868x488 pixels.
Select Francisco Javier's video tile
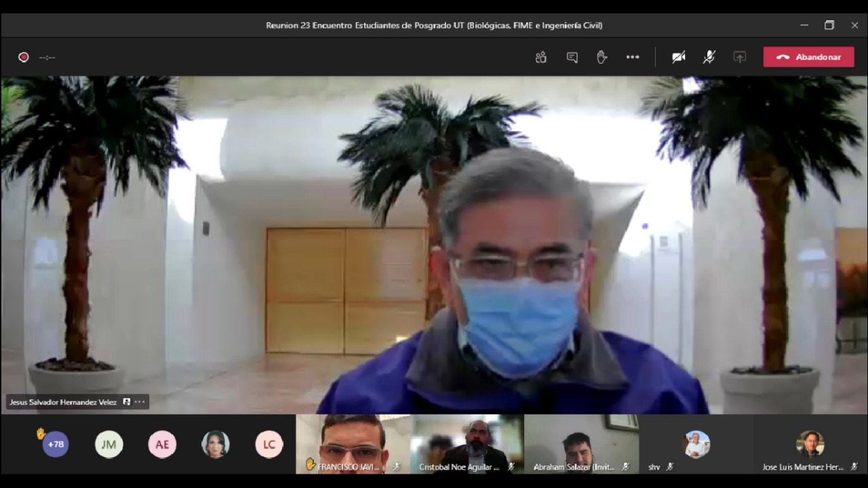click(353, 443)
